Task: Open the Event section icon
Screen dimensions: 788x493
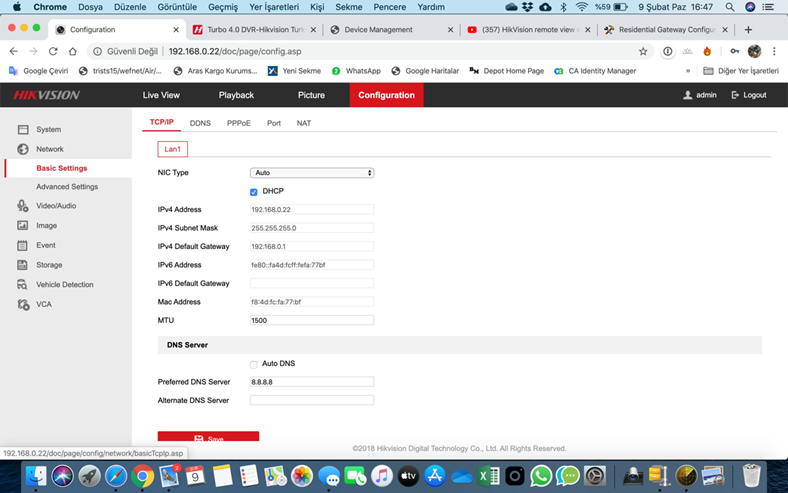Action: (23, 245)
